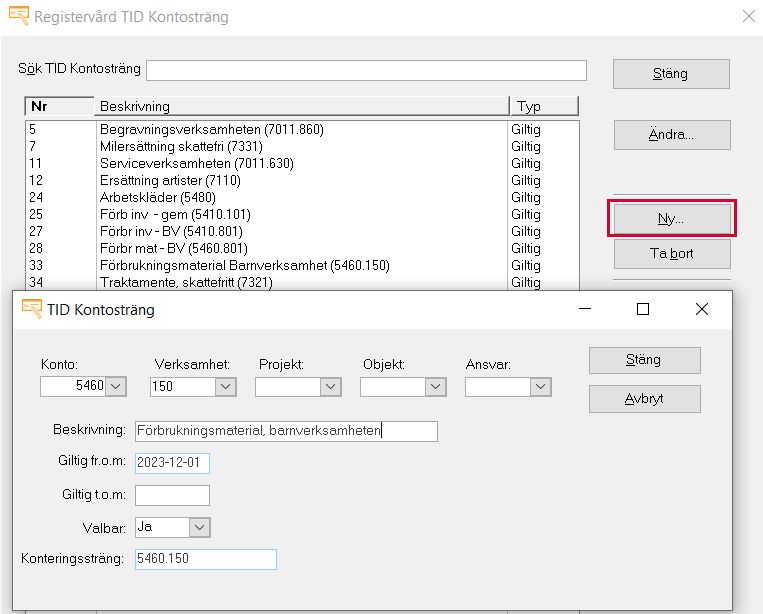
Task: Select row Milersättning skattefri (7331)
Action: [302, 146]
